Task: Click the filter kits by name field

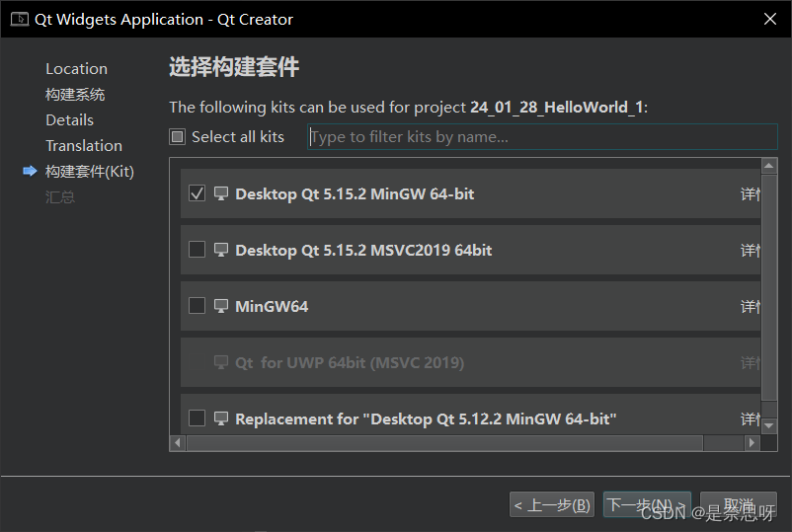Action: [x=542, y=137]
